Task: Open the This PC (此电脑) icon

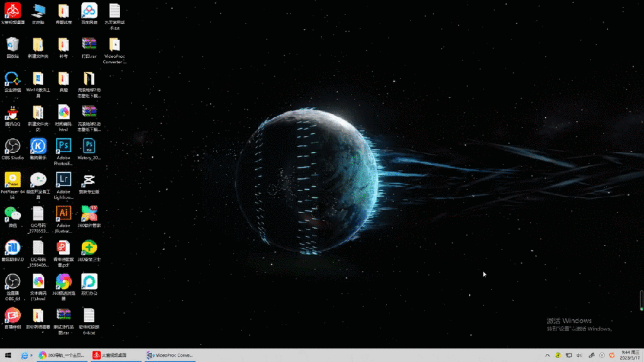Action: click(38, 11)
